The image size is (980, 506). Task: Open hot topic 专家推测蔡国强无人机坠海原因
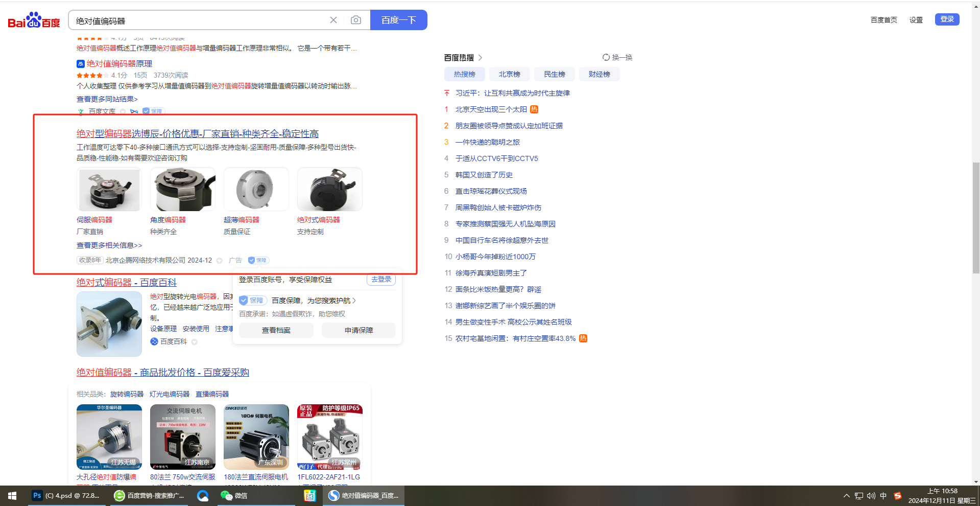pyautogui.click(x=506, y=224)
